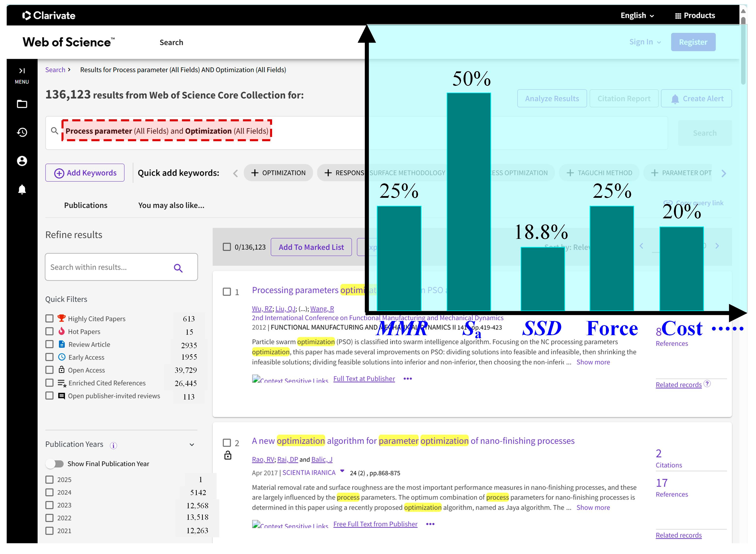Viewport: 756px width, 554px height.
Task: Expand the sidebar MENU arrow icon
Action: (22, 71)
